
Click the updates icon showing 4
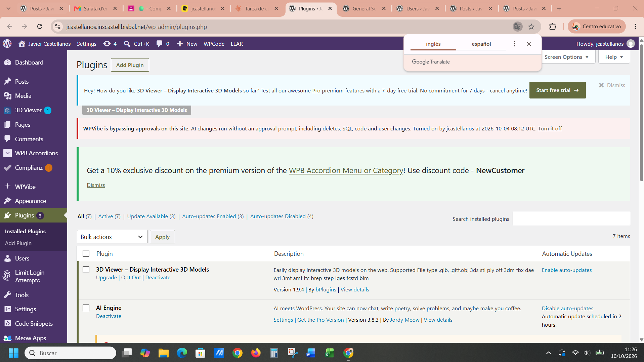pyautogui.click(x=110, y=44)
